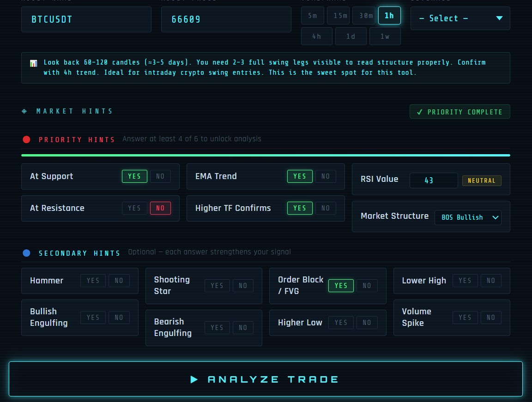The image size is (532, 402).
Task: Click the PRIORITY HINTS heading
Action: tap(76, 140)
